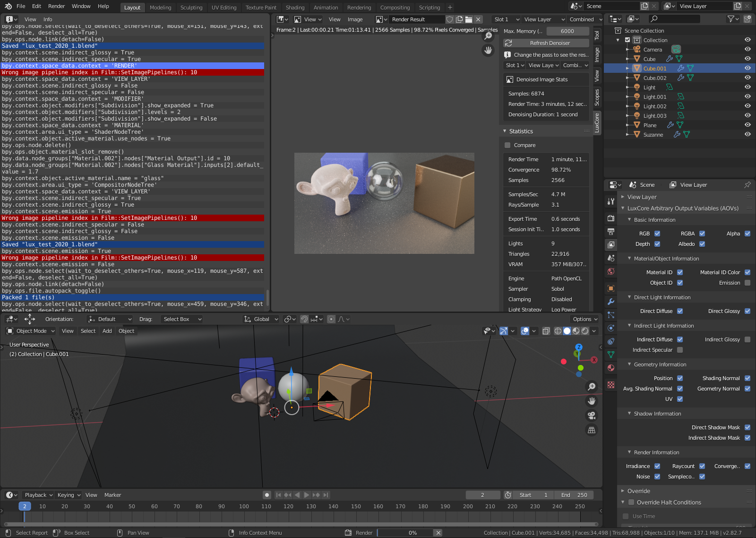The image size is (756, 538).
Task: Click the pan hand icon in image editor
Action: coord(488,50)
